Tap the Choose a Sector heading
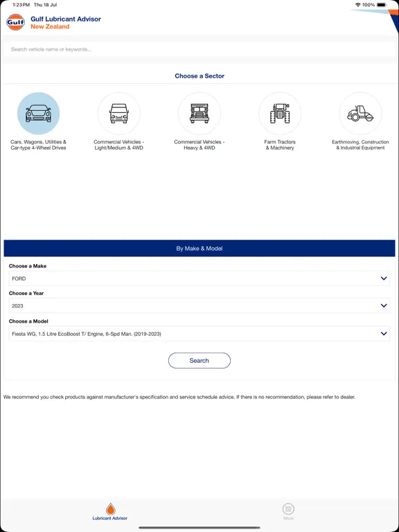399x532 pixels. 199,76
